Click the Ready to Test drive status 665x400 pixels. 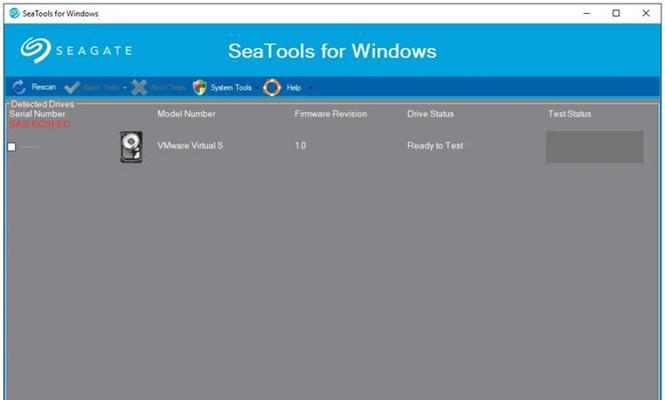tap(435, 145)
